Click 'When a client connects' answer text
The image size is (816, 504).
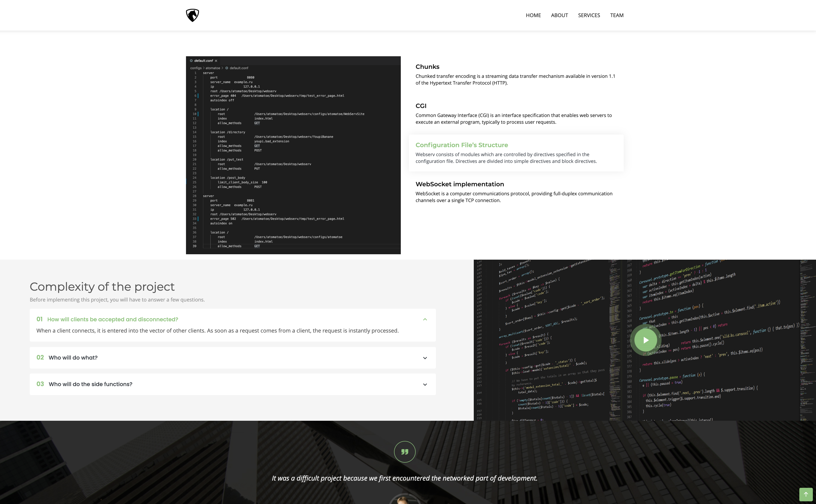218,331
